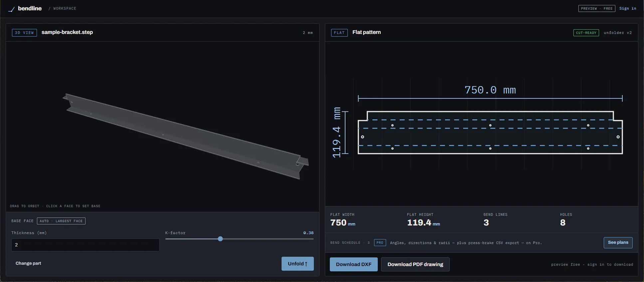
Task: Click the CUT-READY status badge
Action: (586, 33)
